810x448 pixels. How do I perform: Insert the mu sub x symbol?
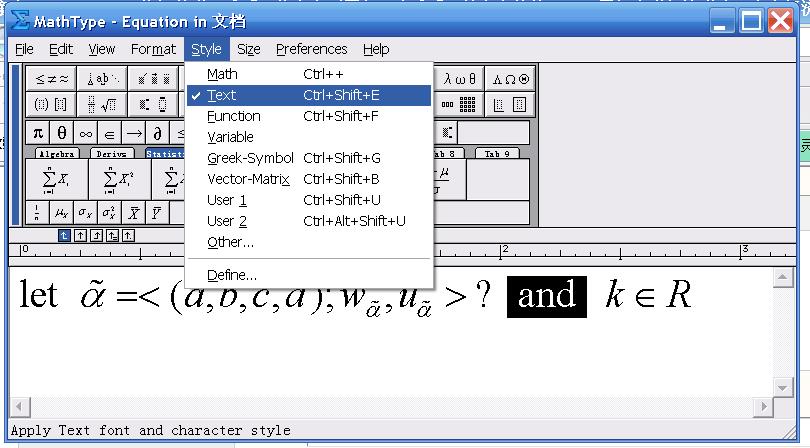point(61,213)
